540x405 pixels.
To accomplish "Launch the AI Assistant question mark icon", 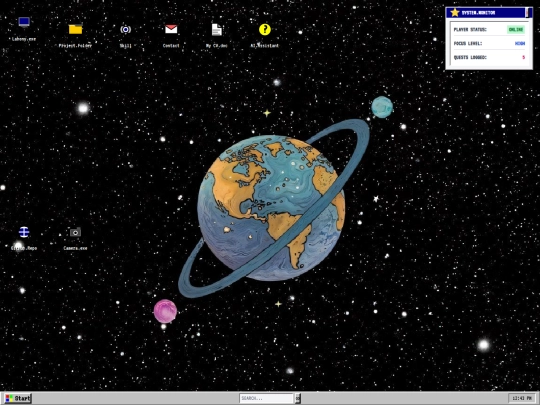I will point(265,29).
